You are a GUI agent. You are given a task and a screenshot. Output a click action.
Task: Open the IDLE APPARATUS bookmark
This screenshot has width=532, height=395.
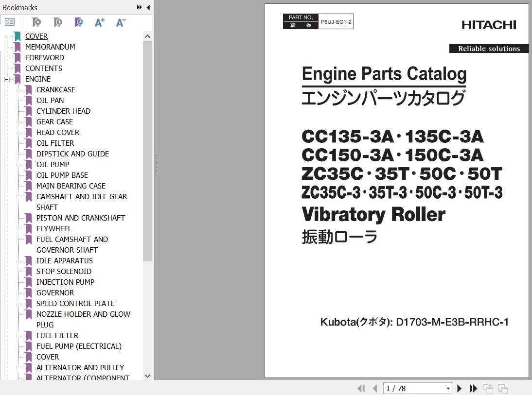click(x=65, y=260)
